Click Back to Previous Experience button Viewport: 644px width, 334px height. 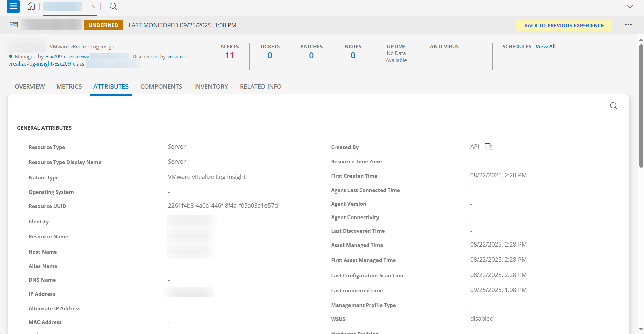(564, 25)
